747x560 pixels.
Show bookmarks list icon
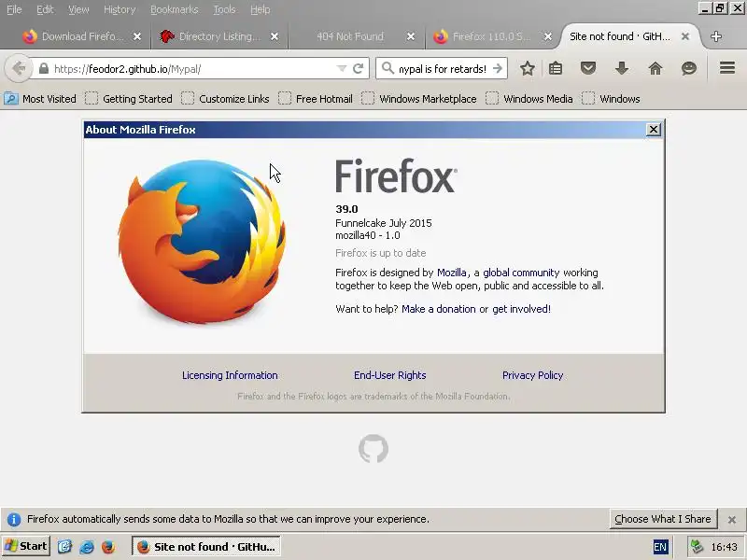point(556,68)
